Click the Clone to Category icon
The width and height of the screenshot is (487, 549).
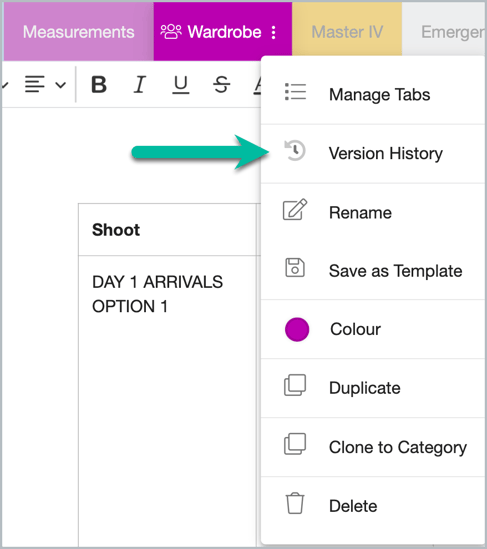(295, 444)
